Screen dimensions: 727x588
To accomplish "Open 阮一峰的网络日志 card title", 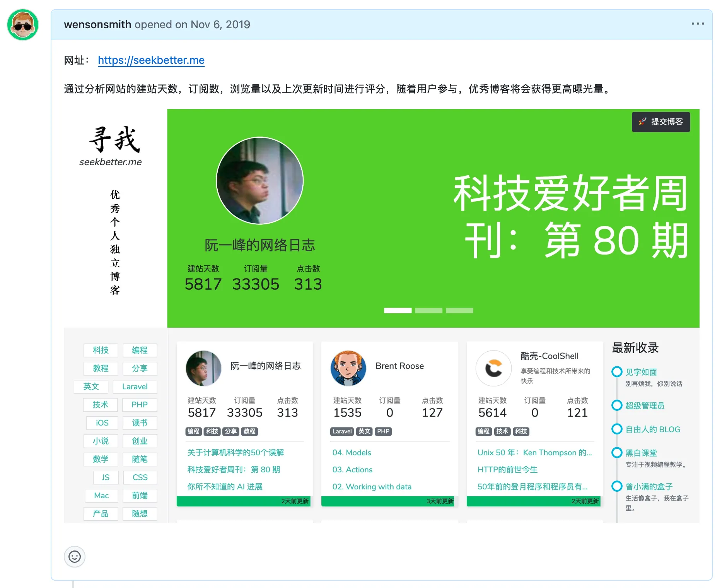I will [265, 366].
